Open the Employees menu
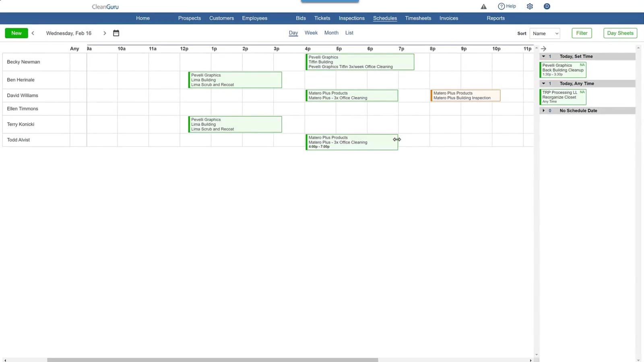The height and width of the screenshot is (362, 644). pyautogui.click(x=255, y=19)
